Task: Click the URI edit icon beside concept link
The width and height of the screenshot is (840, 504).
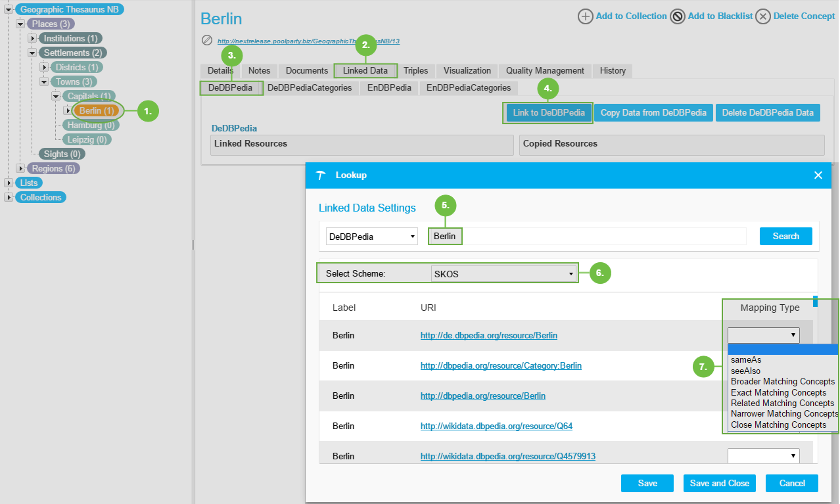Action: (x=207, y=41)
